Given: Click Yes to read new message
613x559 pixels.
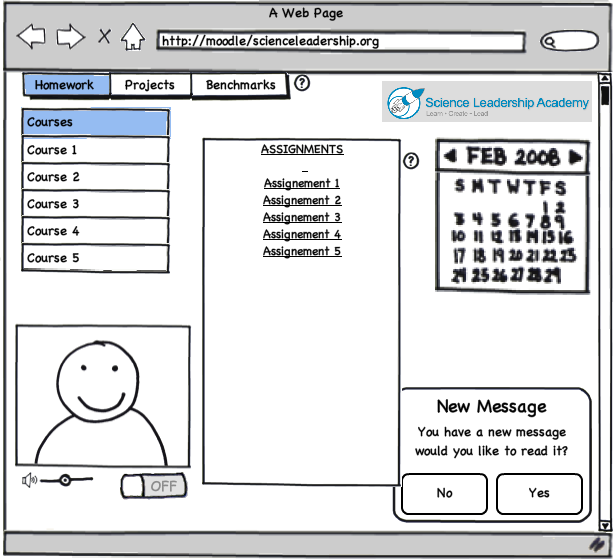Looking at the screenshot, I should (539, 493).
